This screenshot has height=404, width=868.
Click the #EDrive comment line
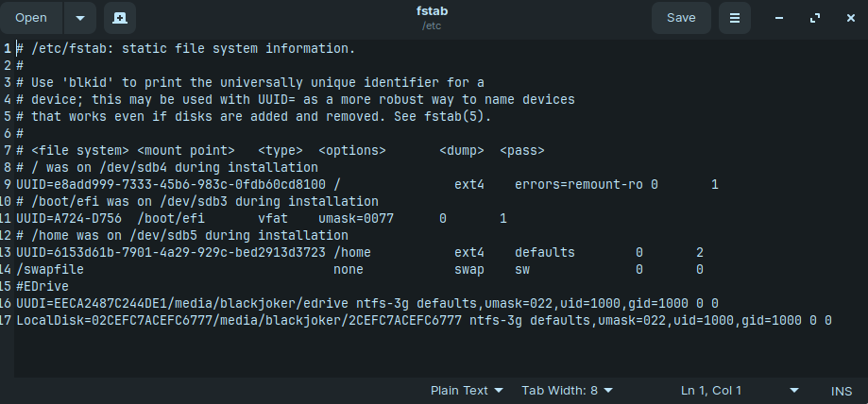(x=43, y=286)
